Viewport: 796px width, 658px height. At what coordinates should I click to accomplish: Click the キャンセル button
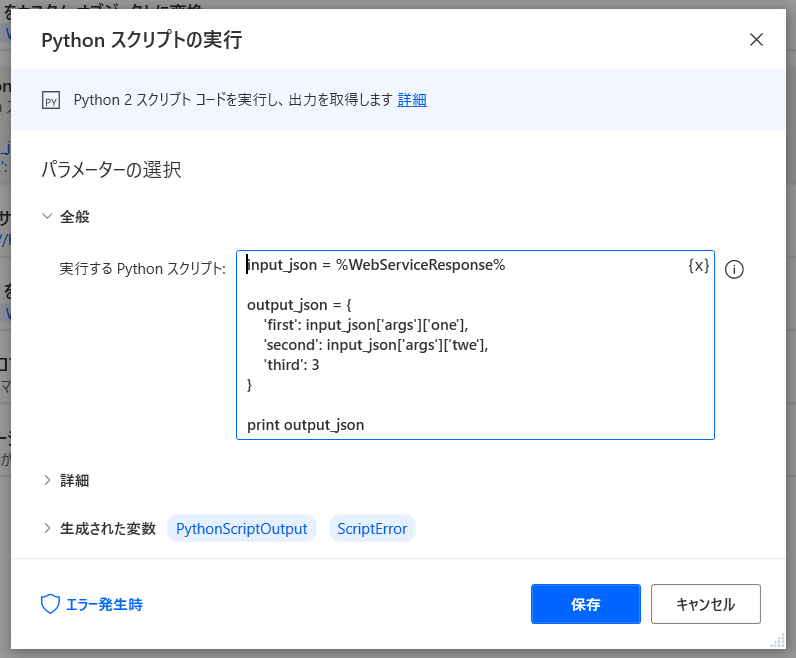click(706, 604)
